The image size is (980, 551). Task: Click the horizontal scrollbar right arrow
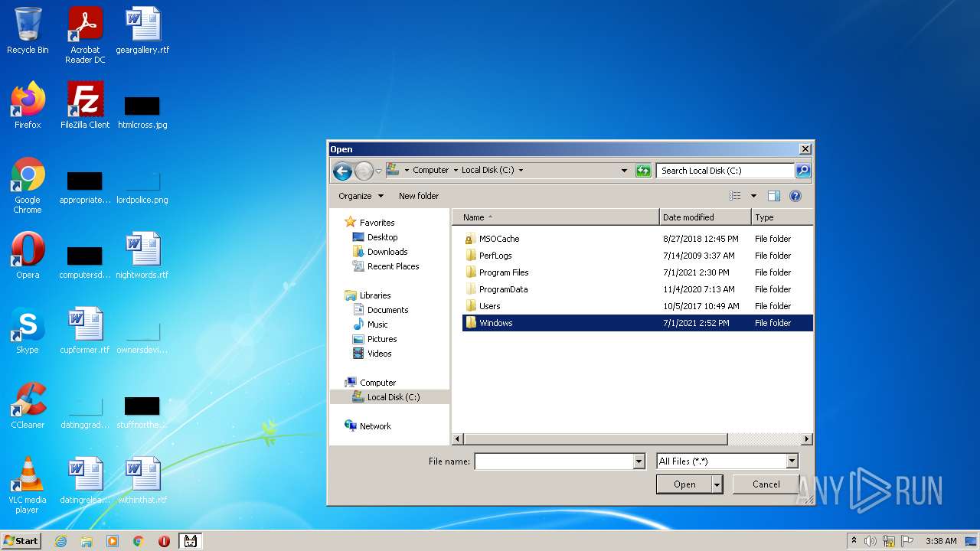click(806, 439)
